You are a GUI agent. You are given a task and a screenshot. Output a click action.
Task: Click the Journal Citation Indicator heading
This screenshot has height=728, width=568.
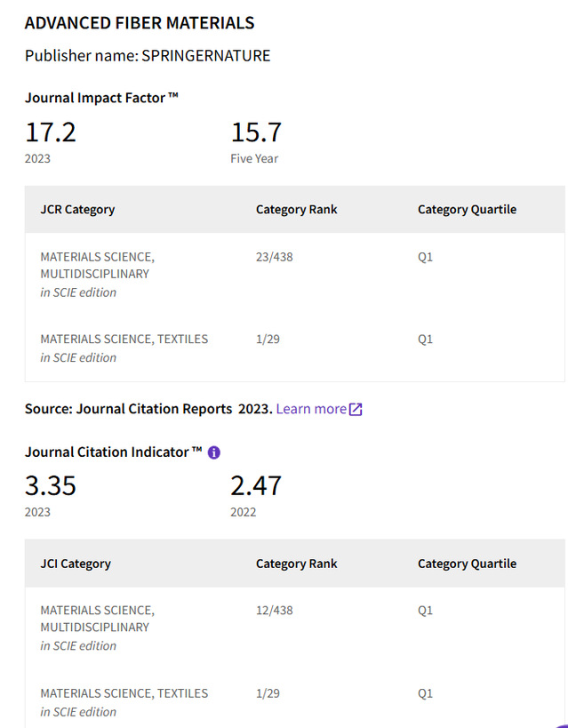(113, 452)
